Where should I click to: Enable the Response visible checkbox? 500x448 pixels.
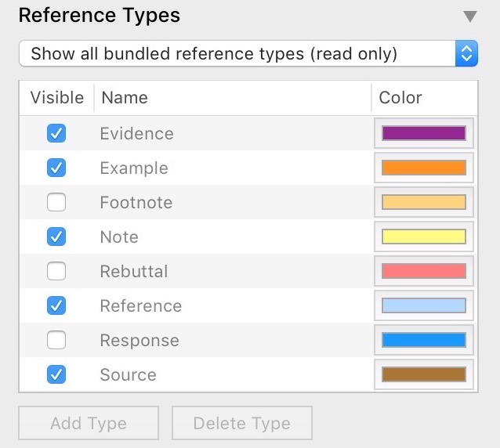pyautogui.click(x=56, y=340)
